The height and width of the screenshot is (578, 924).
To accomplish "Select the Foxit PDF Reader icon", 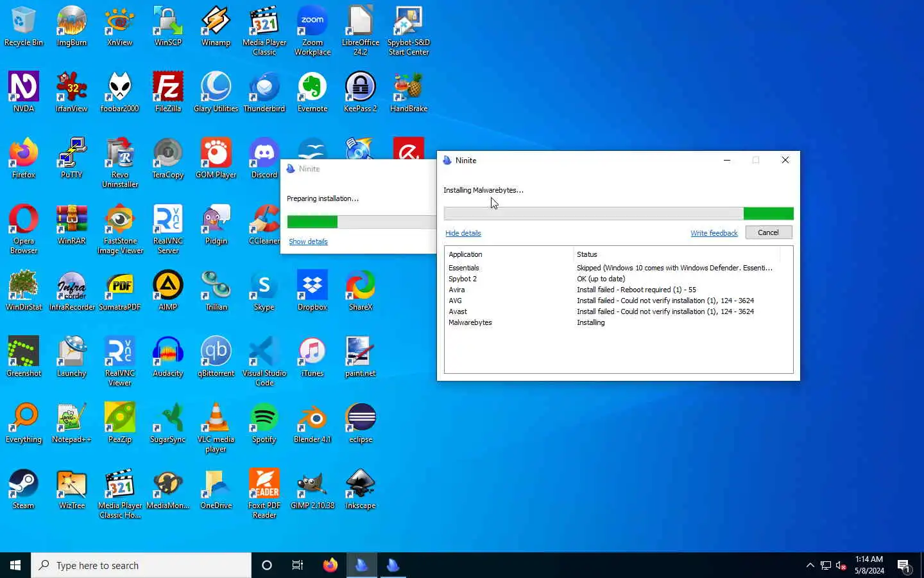I will point(264,494).
